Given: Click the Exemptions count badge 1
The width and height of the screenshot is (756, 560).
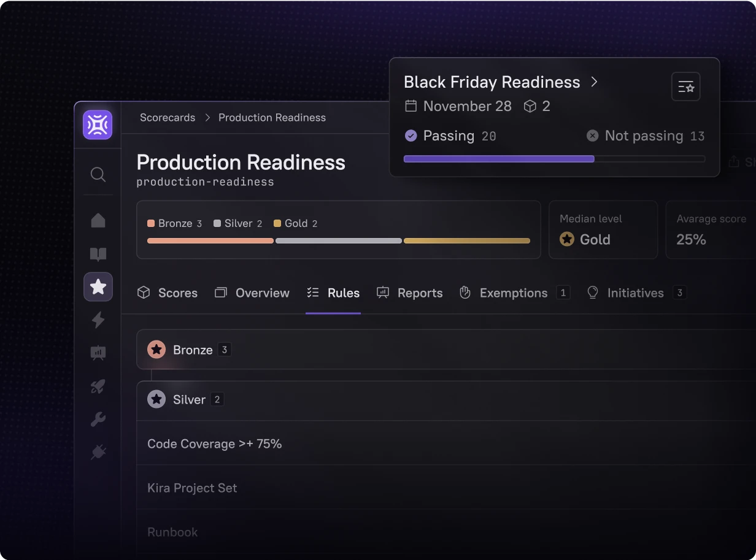Looking at the screenshot, I should coord(563,293).
